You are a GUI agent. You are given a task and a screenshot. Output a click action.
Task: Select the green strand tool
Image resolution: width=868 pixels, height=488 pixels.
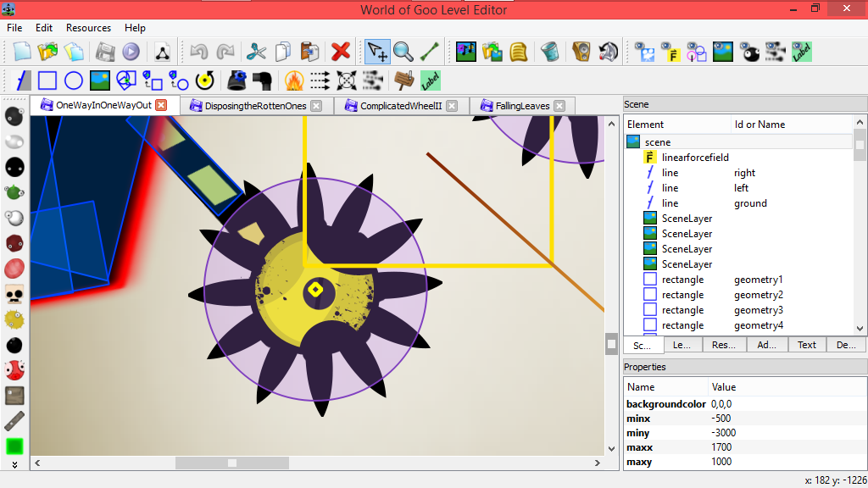click(x=430, y=52)
